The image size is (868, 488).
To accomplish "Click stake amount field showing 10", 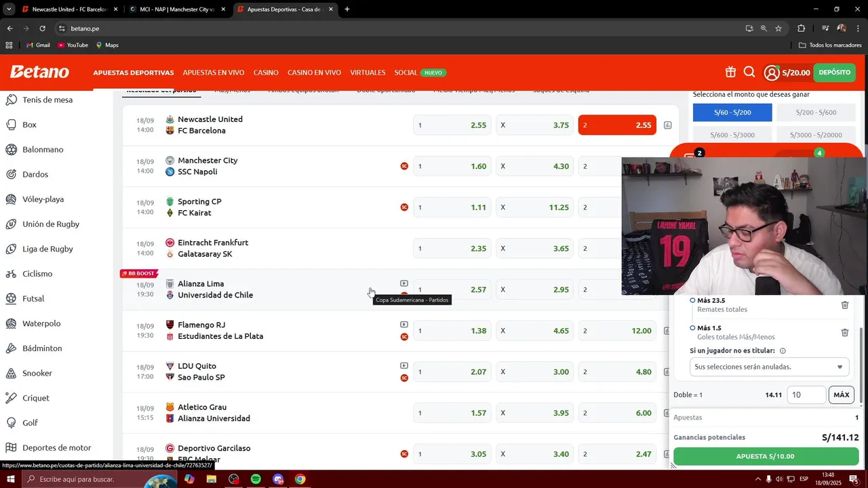I will (x=806, y=394).
